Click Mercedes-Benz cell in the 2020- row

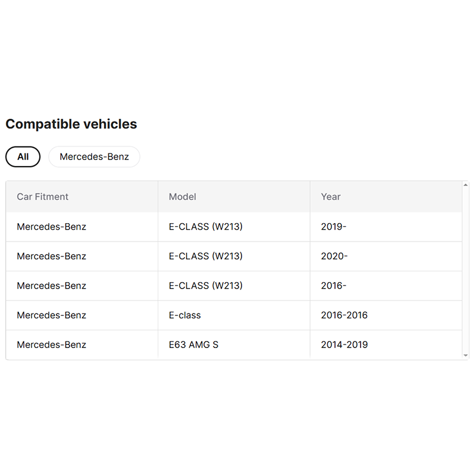click(82, 256)
